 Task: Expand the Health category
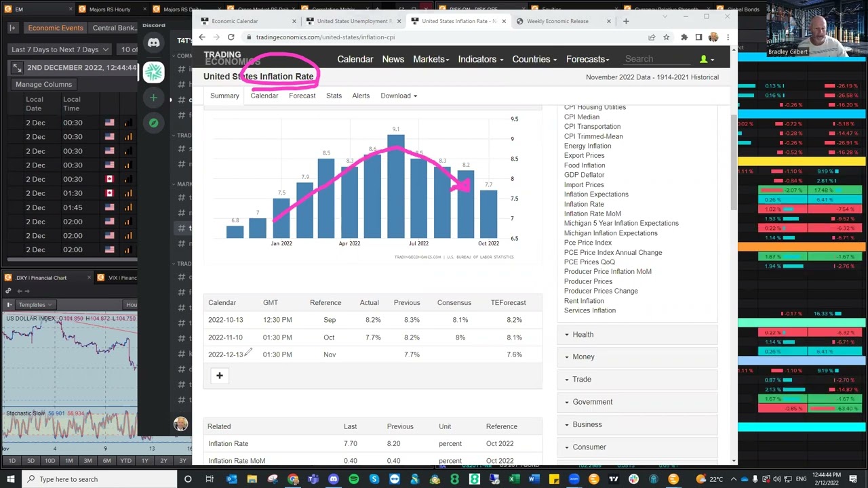click(637, 335)
